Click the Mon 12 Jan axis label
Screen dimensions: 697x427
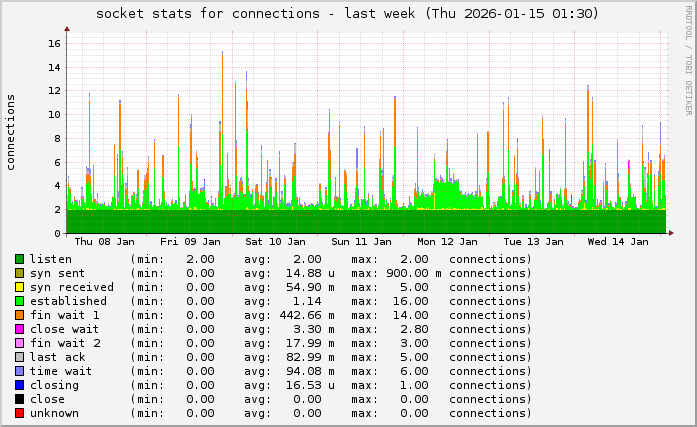[448, 241]
